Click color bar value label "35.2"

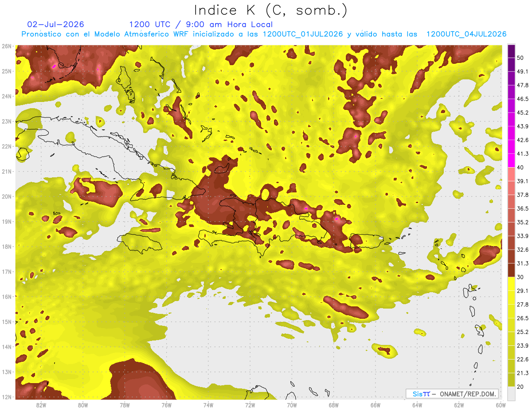(x=523, y=222)
